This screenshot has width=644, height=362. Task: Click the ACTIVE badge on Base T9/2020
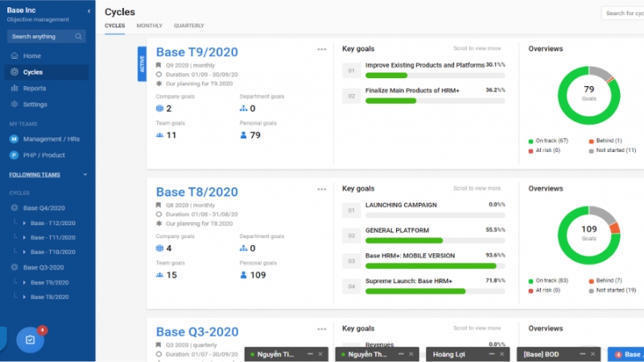142,64
